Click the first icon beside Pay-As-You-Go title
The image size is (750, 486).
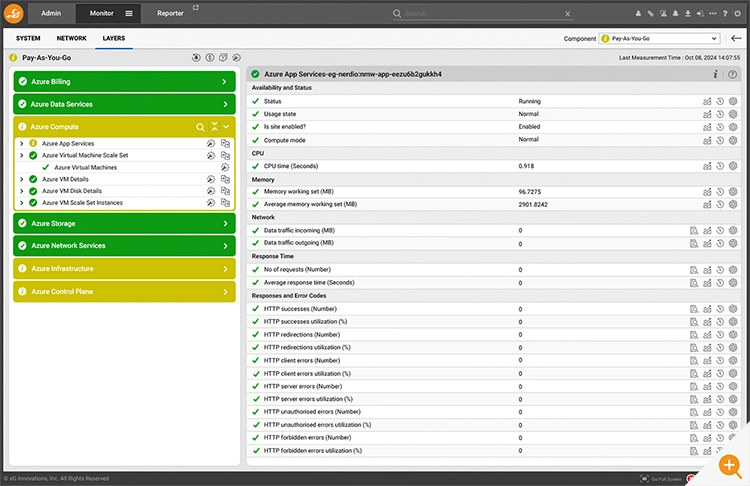click(x=196, y=58)
